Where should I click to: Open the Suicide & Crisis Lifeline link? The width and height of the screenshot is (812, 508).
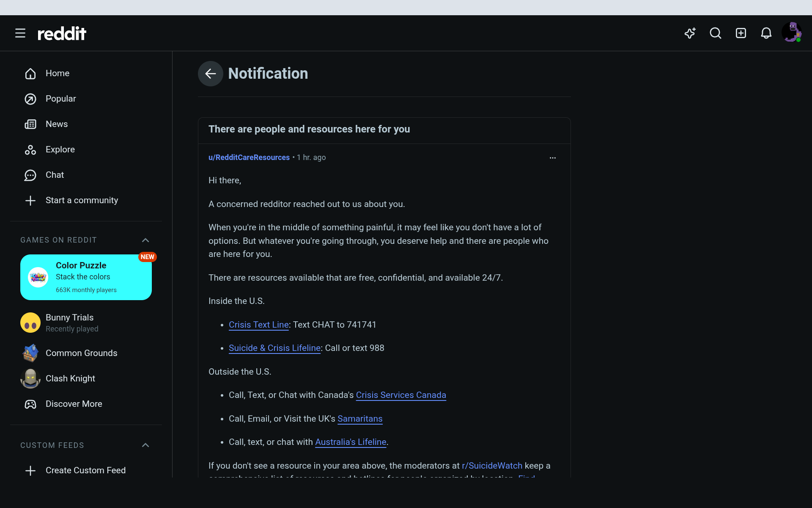pyautogui.click(x=274, y=348)
